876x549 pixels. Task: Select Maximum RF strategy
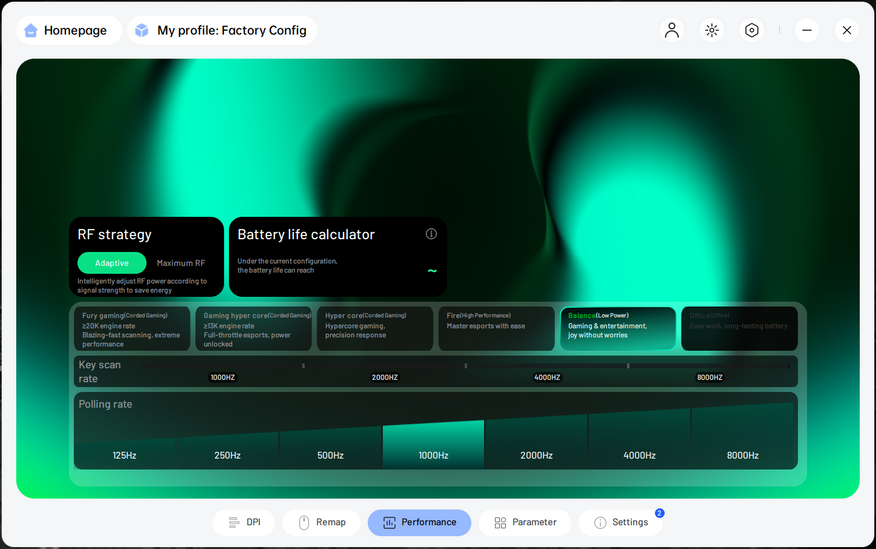tap(181, 263)
